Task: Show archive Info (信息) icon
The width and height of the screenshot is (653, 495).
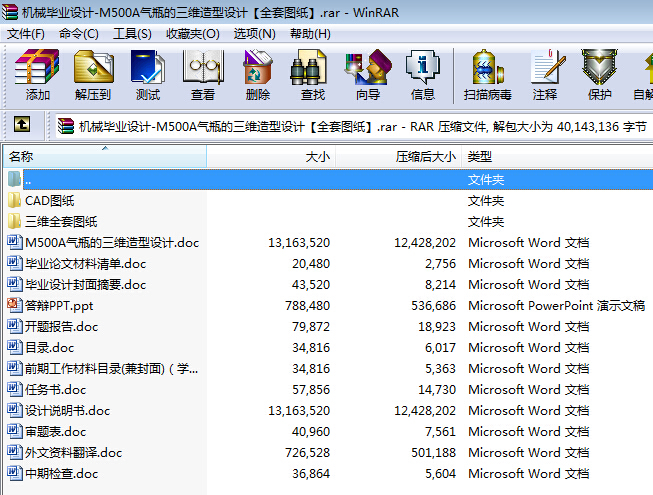Action: coord(423,67)
